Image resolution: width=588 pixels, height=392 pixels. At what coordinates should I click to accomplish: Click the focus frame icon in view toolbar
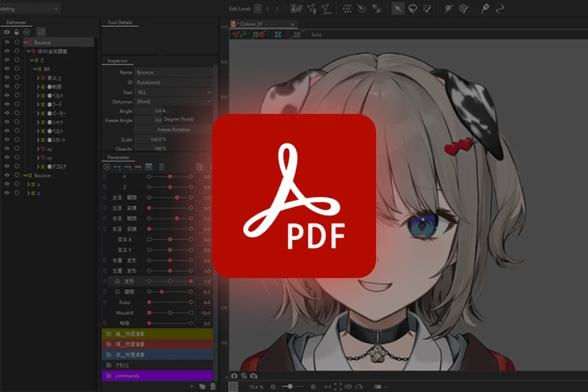click(x=278, y=34)
